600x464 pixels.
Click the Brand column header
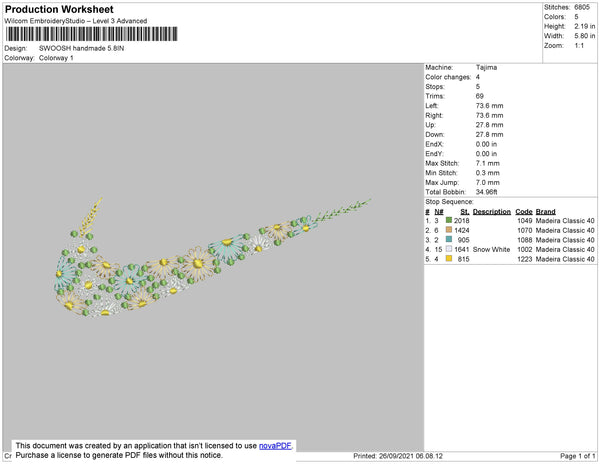coord(546,212)
